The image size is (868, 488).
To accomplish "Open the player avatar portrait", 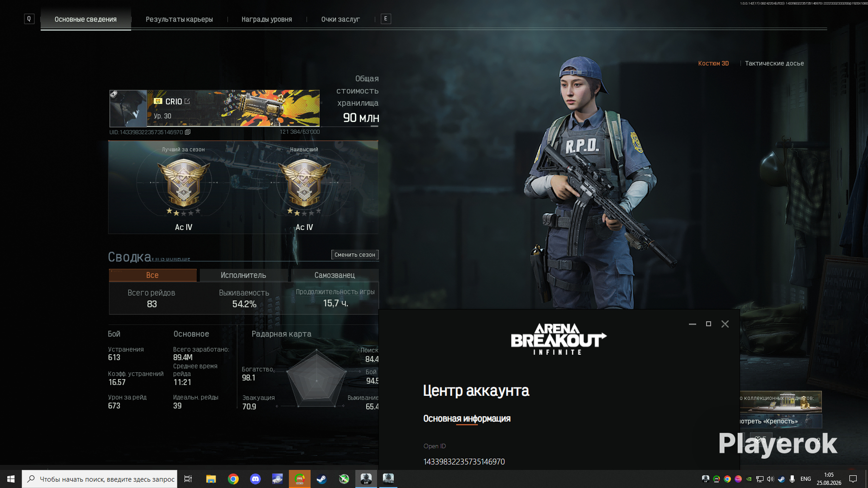I will [128, 108].
